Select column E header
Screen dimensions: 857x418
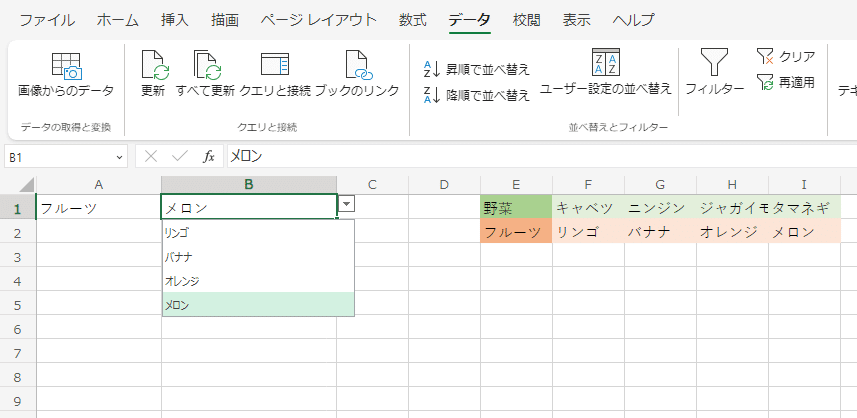(x=516, y=185)
